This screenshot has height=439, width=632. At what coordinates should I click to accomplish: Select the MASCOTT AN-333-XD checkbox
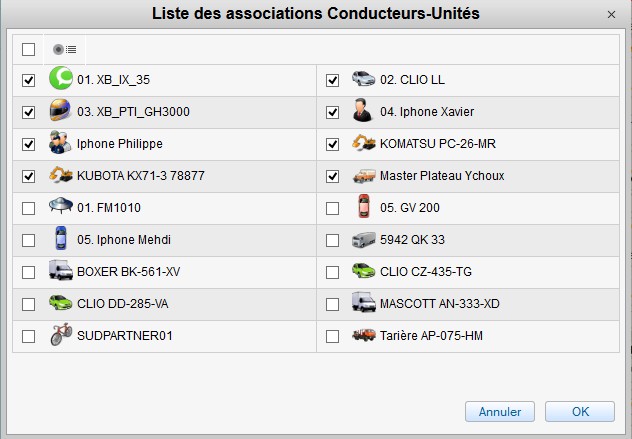pos(332,304)
